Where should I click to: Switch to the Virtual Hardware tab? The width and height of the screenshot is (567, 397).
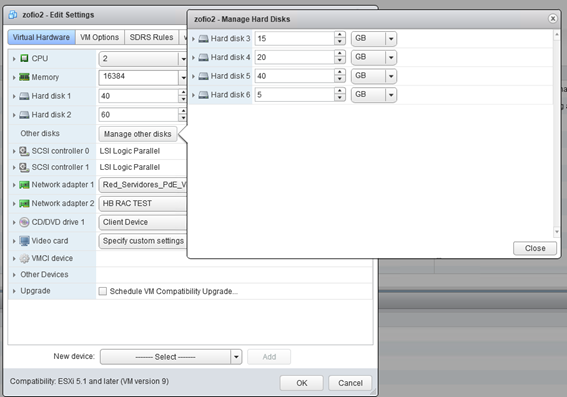pos(41,37)
